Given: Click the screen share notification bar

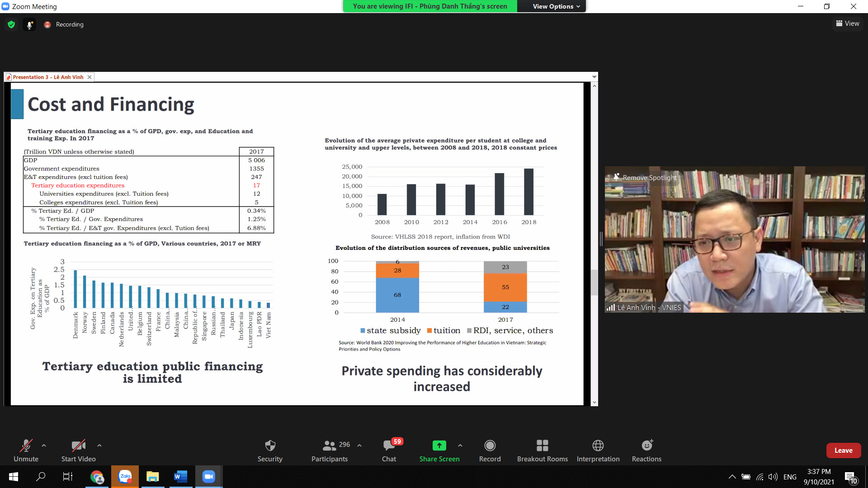Looking at the screenshot, I should [x=429, y=6].
